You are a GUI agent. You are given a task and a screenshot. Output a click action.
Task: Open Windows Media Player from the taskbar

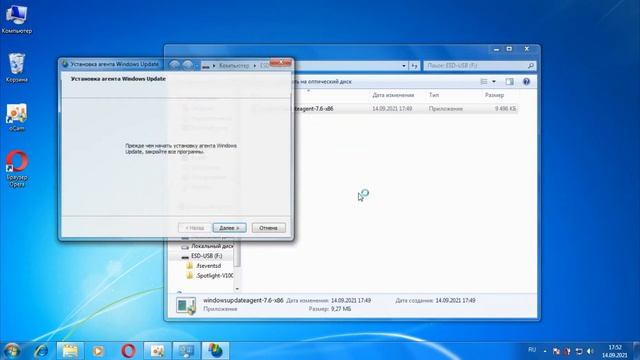pyautogui.click(x=98, y=351)
